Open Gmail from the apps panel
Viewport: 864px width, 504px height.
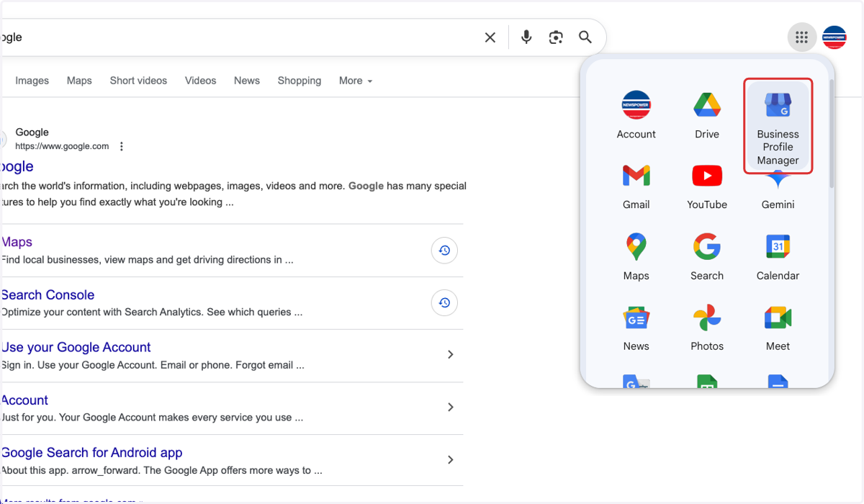click(x=636, y=186)
